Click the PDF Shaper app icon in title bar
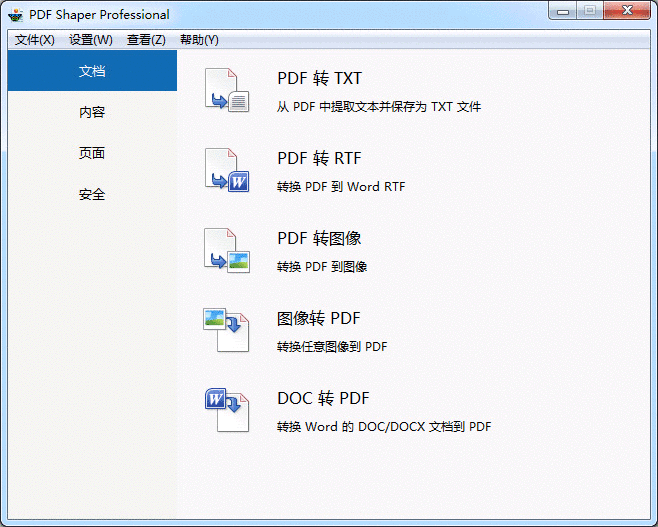This screenshot has width=658, height=527. [16, 15]
